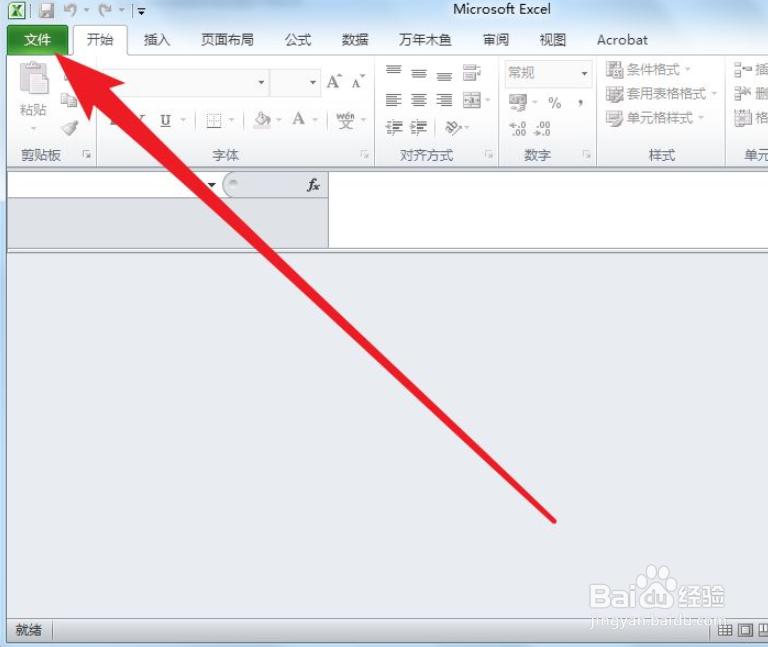Viewport: 768px width, 647px height.
Task: Click the Redo icon in quick access toolbar
Action: pyautogui.click(x=105, y=10)
